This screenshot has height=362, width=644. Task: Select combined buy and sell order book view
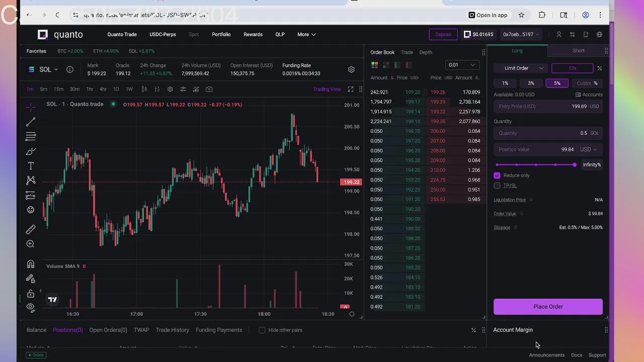[x=374, y=65]
